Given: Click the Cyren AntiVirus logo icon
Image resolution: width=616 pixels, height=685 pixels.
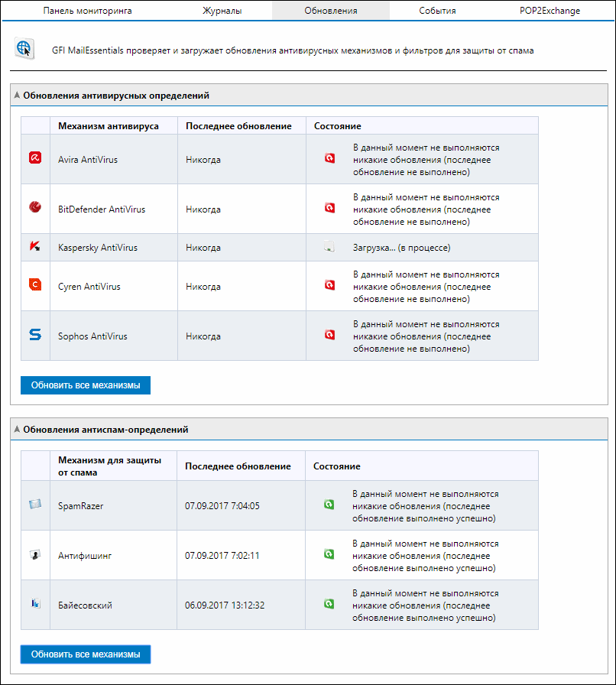Looking at the screenshot, I should tap(35, 284).
